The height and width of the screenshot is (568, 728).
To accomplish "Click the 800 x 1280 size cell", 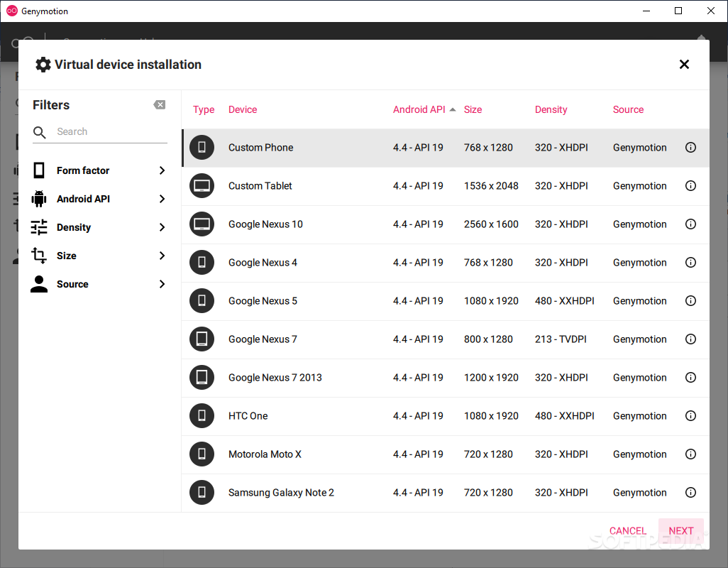I will [488, 339].
